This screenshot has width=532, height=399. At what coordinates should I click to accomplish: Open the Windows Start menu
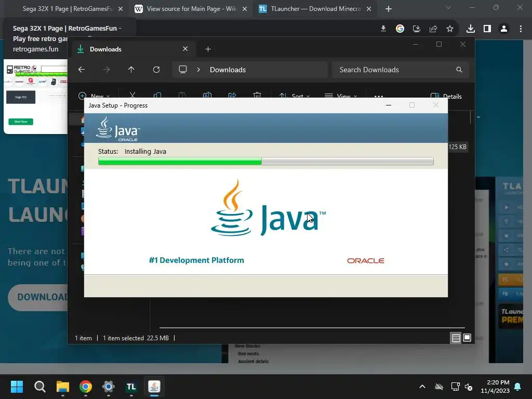coord(17,387)
